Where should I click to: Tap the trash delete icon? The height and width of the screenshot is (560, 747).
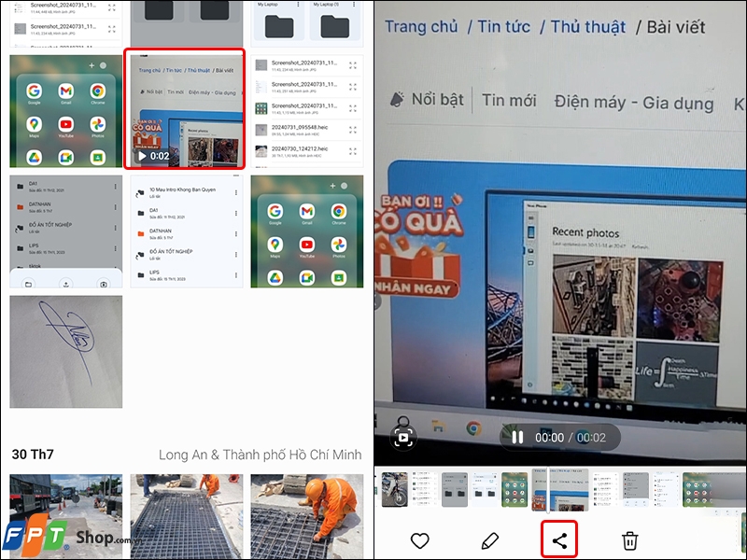629,540
